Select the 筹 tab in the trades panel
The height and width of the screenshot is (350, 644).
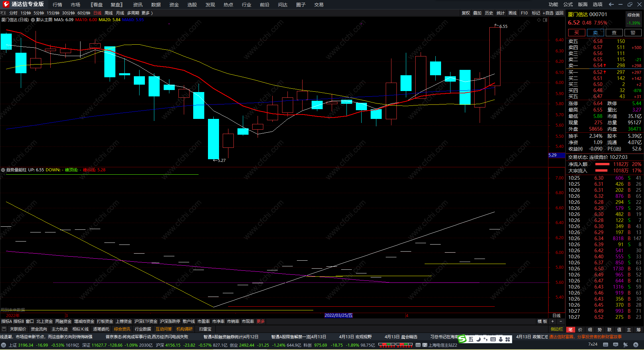639,330
